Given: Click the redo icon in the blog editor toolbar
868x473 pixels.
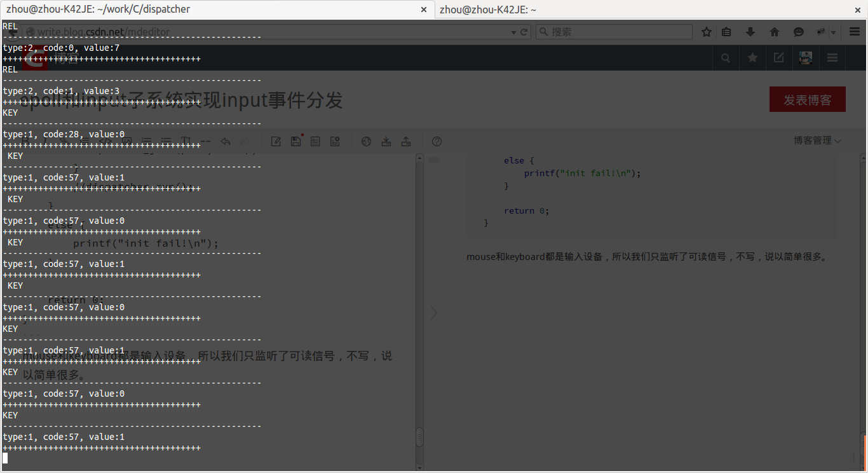Looking at the screenshot, I should [245, 142].
